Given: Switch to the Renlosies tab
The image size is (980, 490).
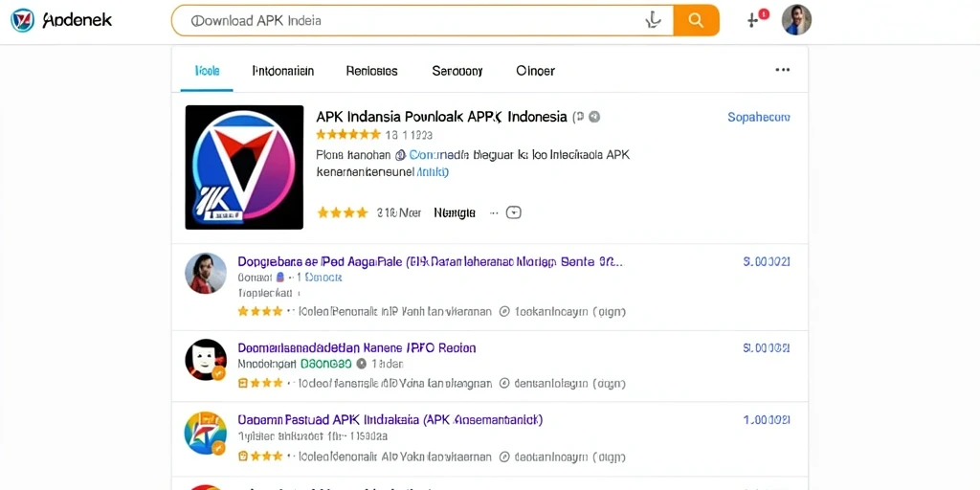Looking at the screenshot, I should click(x=372, y=71).
